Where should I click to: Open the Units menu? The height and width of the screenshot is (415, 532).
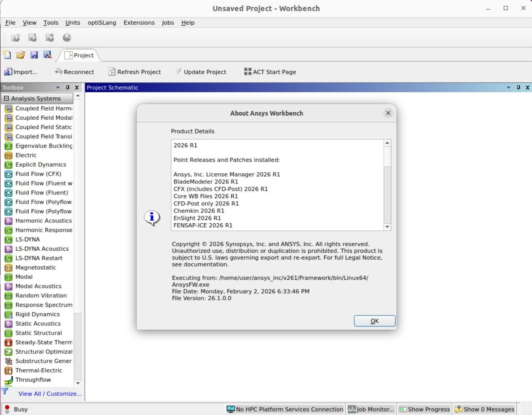(x=73, y=23)
